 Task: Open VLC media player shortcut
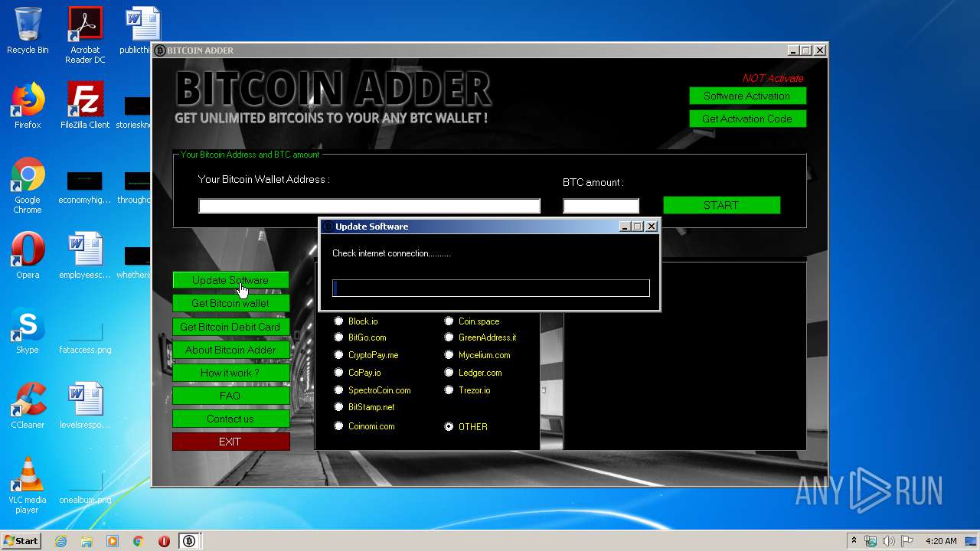click(x=28, y=485)
